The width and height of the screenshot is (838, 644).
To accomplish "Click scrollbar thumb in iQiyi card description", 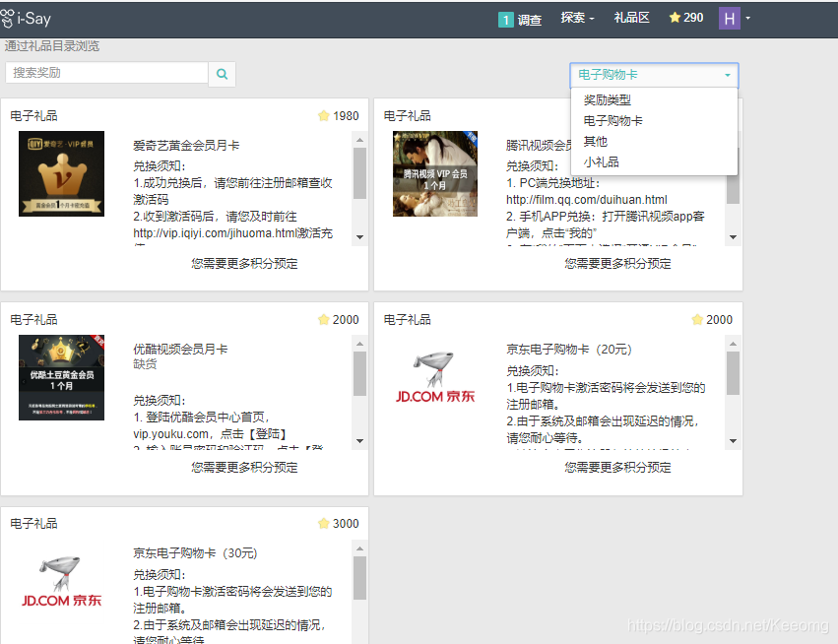I will click(359, 173).
